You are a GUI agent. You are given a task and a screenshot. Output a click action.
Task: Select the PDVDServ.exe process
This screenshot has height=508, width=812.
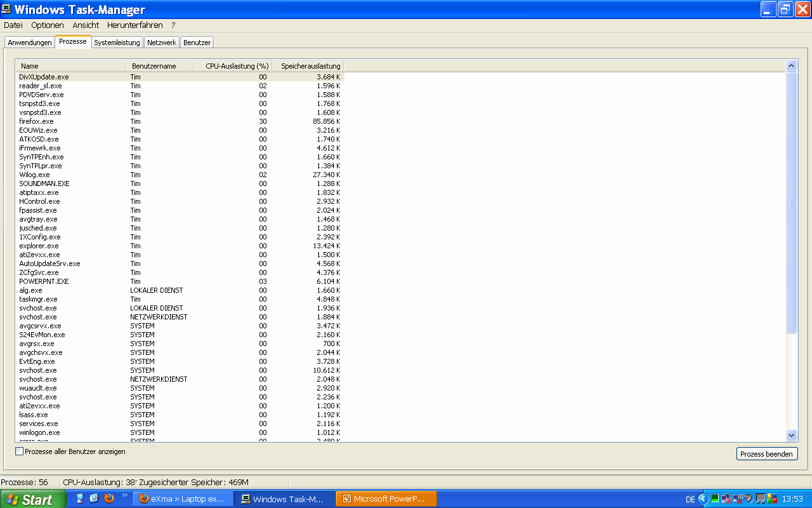click(180, 95)
